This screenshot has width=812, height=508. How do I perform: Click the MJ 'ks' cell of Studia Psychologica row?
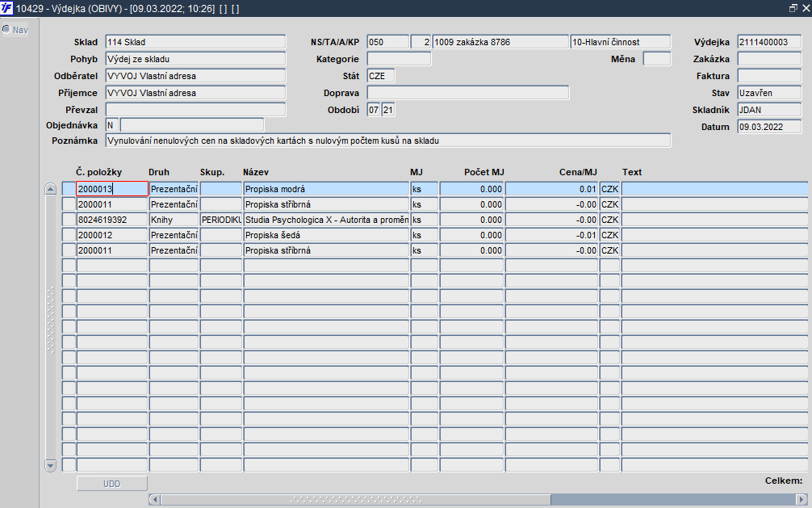click(x=425, y=220)
